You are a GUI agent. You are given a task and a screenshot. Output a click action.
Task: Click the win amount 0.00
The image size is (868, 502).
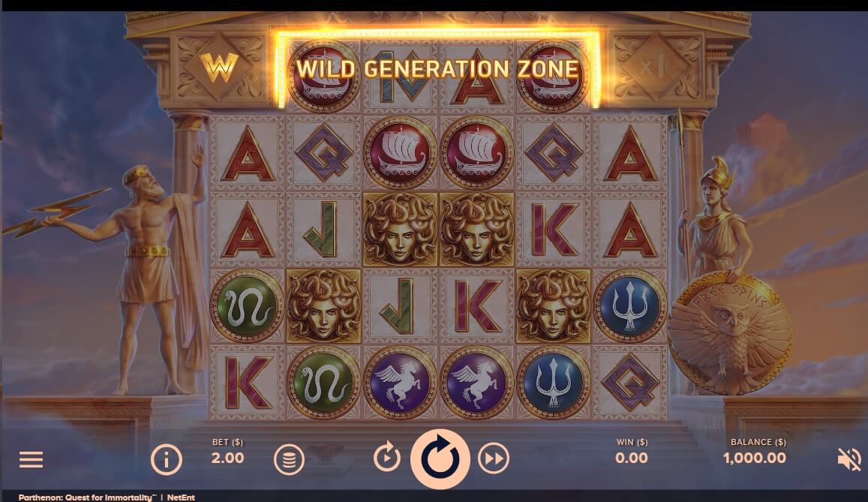632,458
